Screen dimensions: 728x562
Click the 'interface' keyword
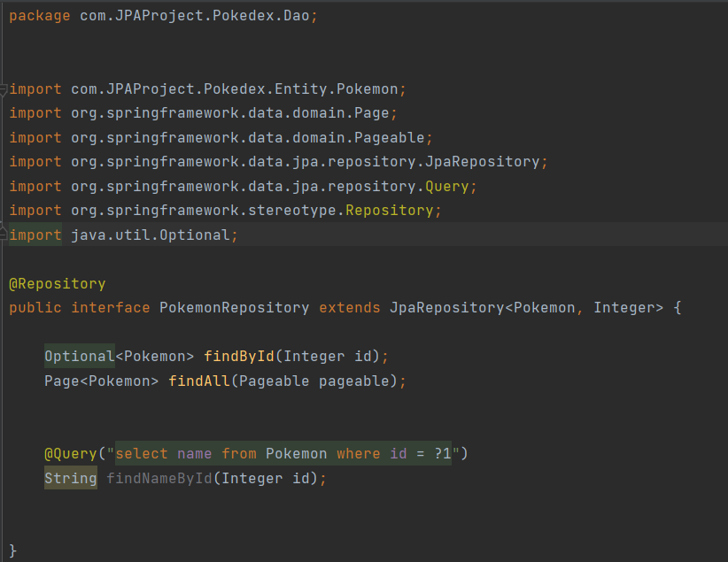(x=111, y=308)
